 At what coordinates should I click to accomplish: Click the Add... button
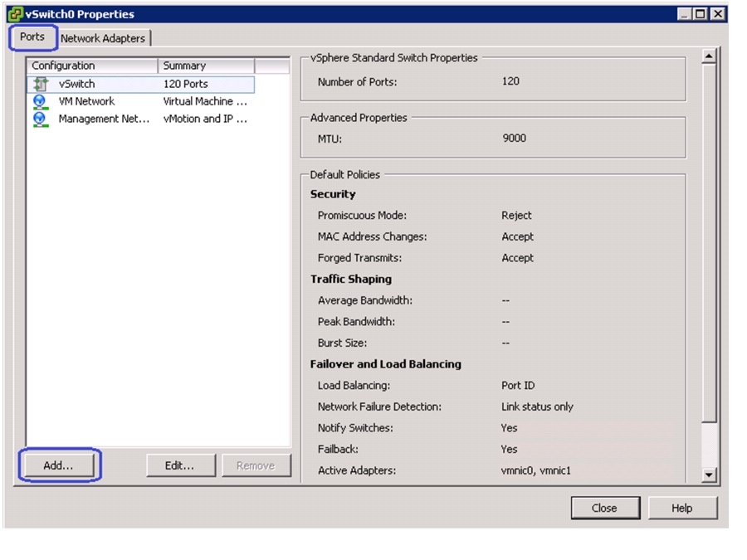(x=59, y=465)
